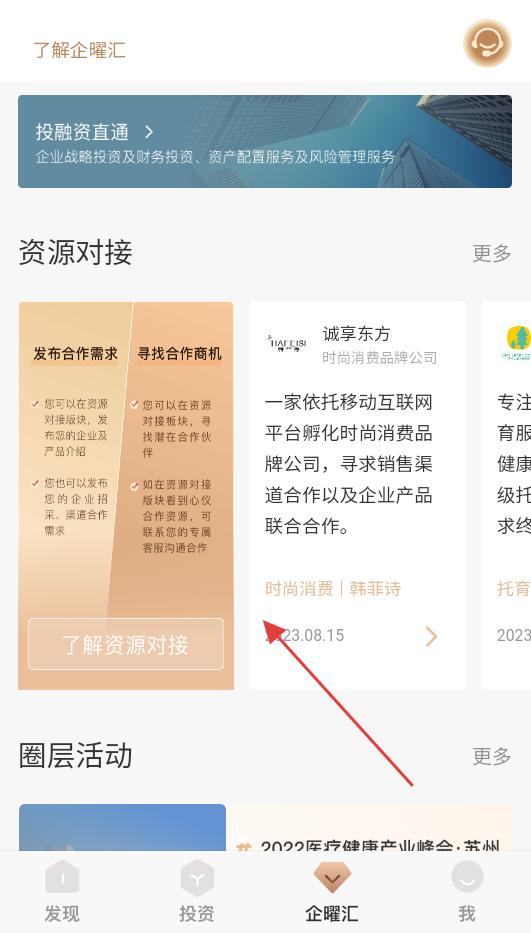The width and height of the screenshot is (531, 933).
Task: Open the 了解企曜汇 link
Action: (79, 50)
